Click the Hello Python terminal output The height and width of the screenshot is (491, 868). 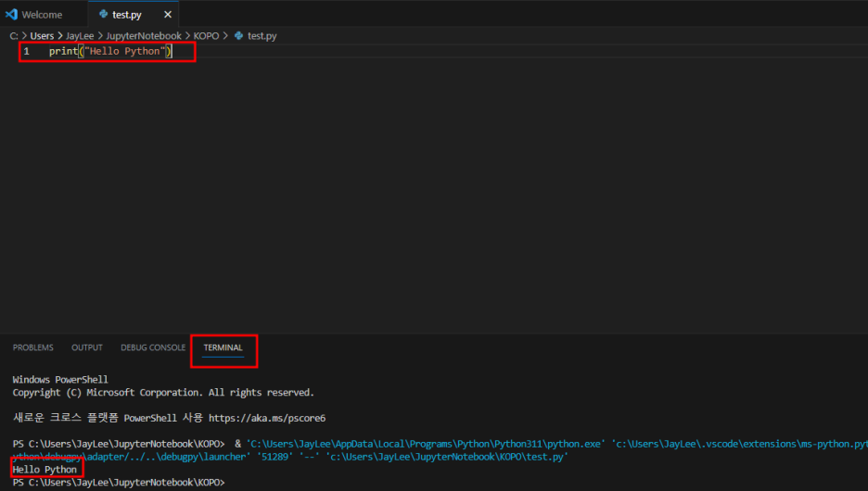pos(45,470)
